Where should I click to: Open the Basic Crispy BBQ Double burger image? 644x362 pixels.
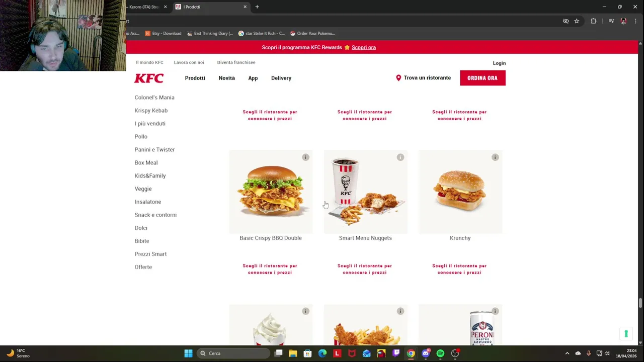[x=271, y=192]
